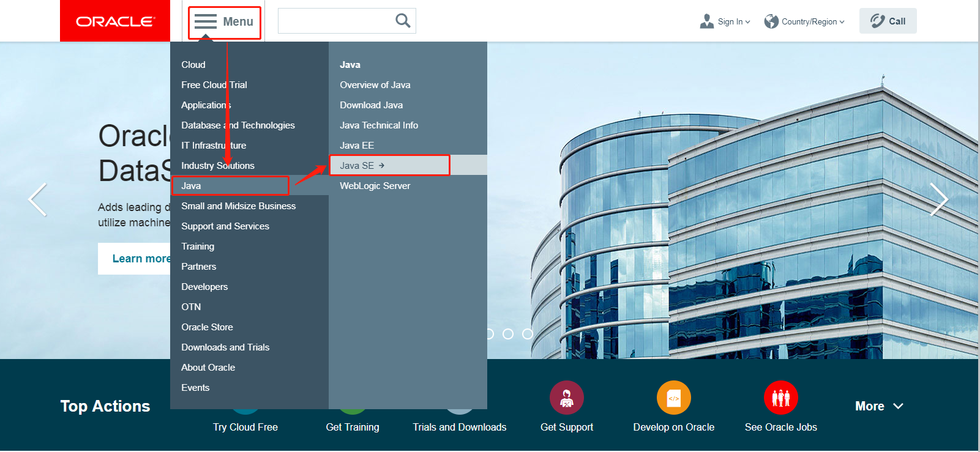The width and height of the screenshot is (980, 452).
Task: Expand More top actions chevron
Action: (898, 406)
